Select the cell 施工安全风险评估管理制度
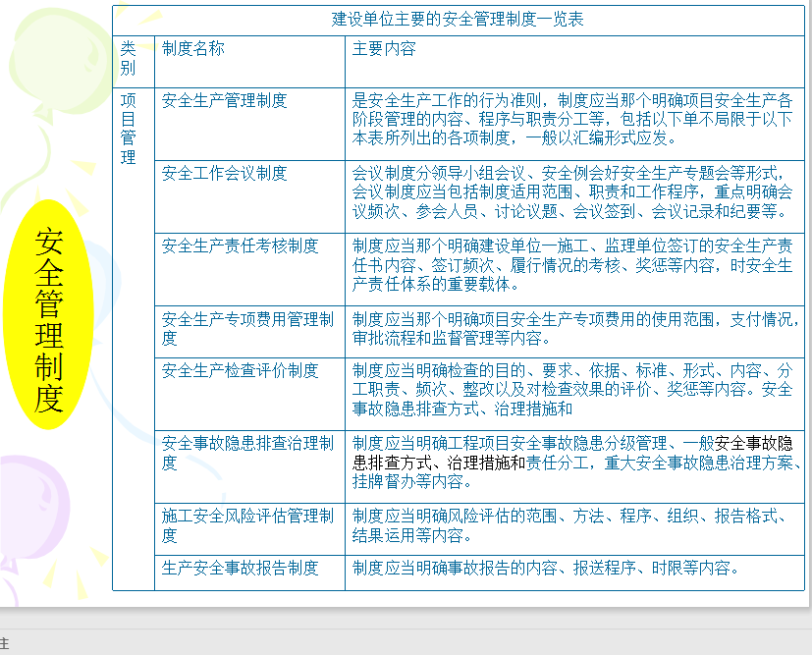The height and width of the screenshot is (655, 812). pos(249,529)
